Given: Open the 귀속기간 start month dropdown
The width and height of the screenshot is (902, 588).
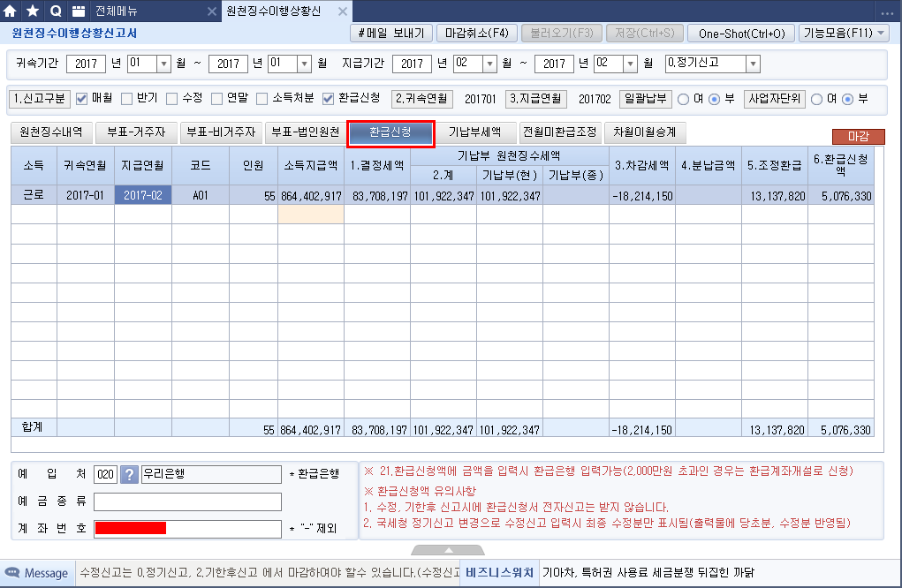Looking at the screenshot, I should click(164, 64).
